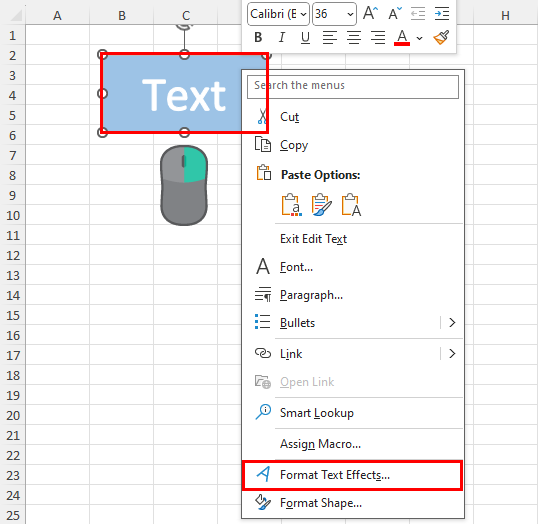Toggle Underline in the mini toolbar
Screen dimensions: 538x524
click(x=305, y=37)
